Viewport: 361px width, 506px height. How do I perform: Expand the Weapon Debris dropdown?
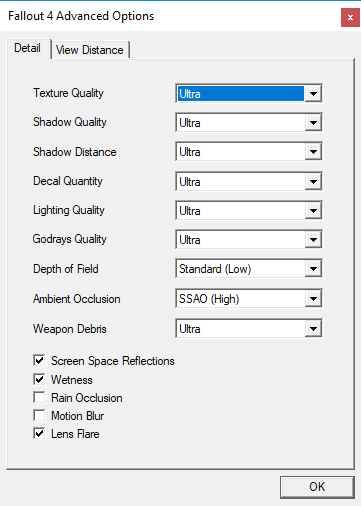(249, 329)
